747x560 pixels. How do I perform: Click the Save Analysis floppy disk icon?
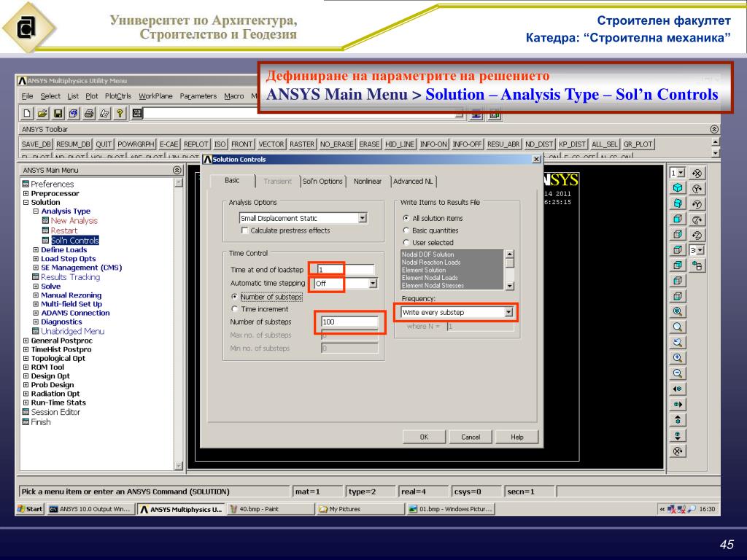click(58, 113)
